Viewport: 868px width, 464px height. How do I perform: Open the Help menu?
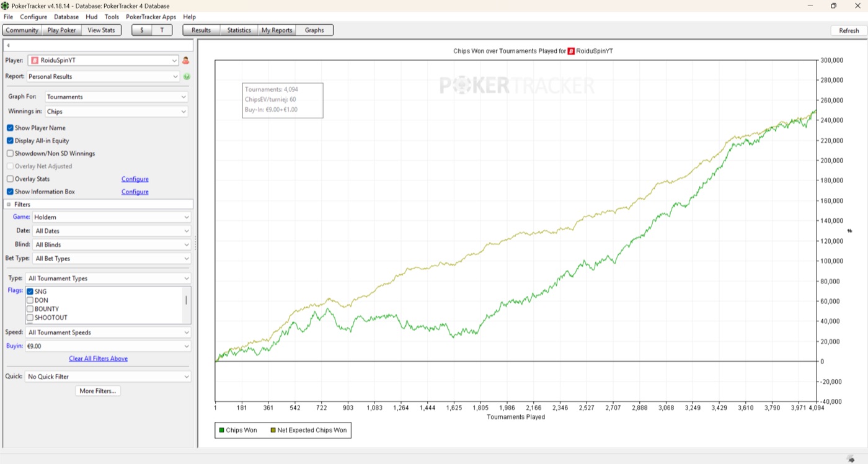coord(189,17)
